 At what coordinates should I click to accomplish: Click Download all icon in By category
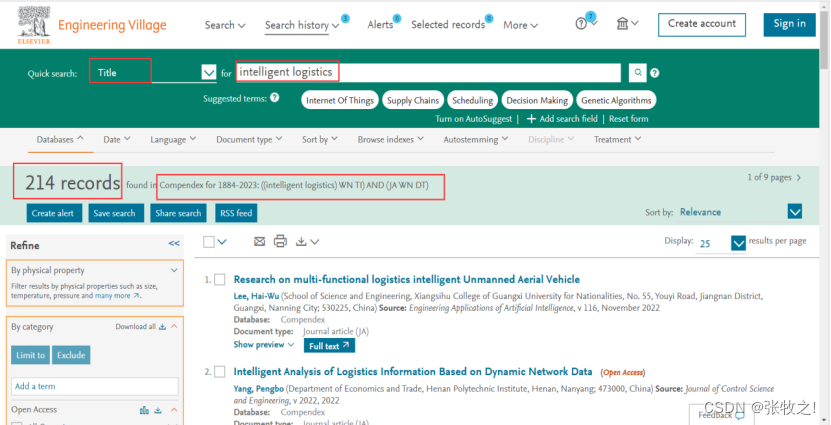[x=162, y=327]
